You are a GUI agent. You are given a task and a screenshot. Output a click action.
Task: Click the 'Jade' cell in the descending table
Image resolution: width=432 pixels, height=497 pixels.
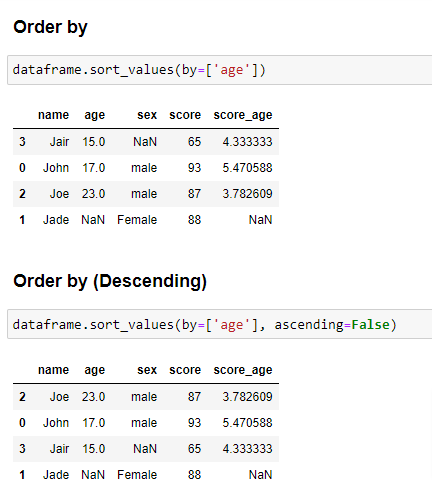click(x=56, y=475)
